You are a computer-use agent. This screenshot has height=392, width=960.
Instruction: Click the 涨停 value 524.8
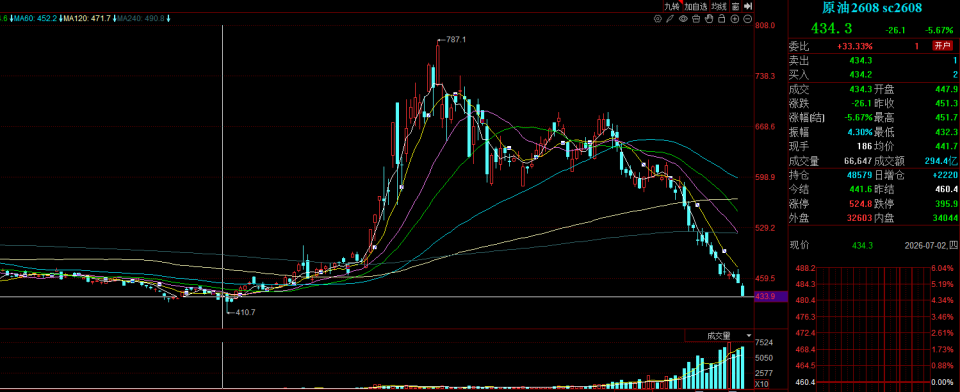click(x=861, y=203)
